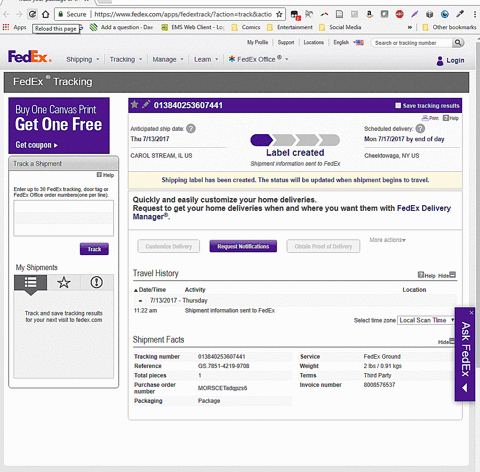Click the anticipated ship date help question mark
The height and width of the screenshot is (472, 480).
pyautogui.click(x=191, y=129)
